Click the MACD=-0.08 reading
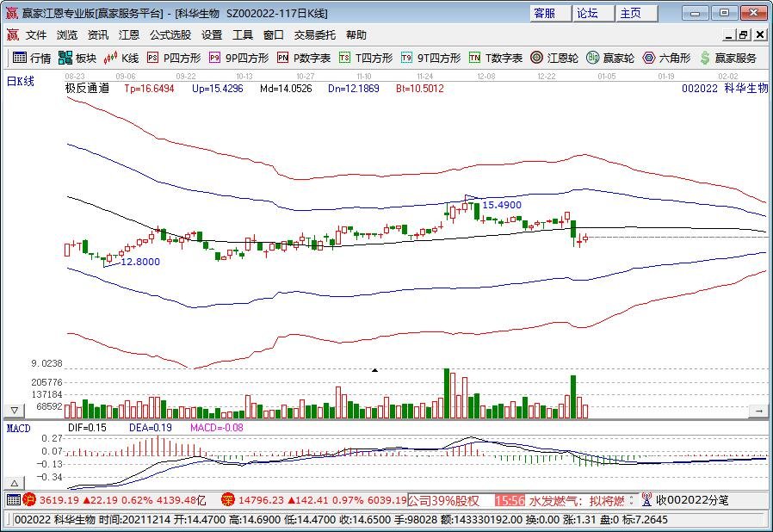The image size is (773, 532). click(x=217, y=428)
